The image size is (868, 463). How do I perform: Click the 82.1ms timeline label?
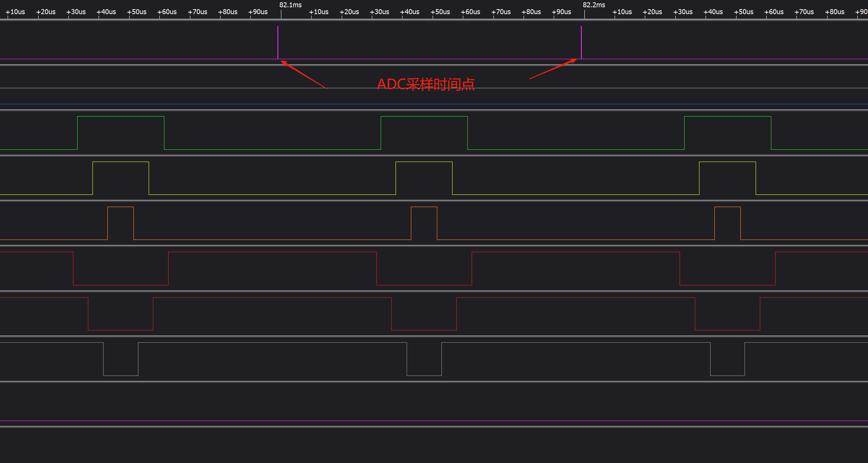[x=290, y=5]
